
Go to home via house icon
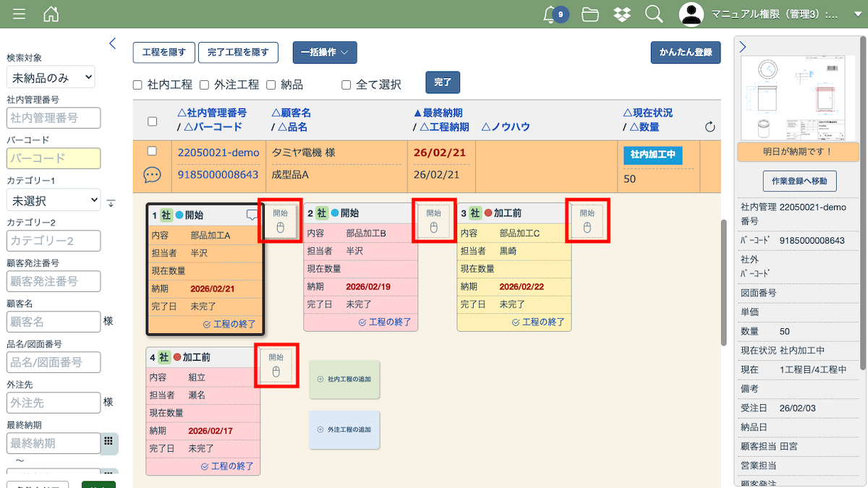[x=51, y=14]
